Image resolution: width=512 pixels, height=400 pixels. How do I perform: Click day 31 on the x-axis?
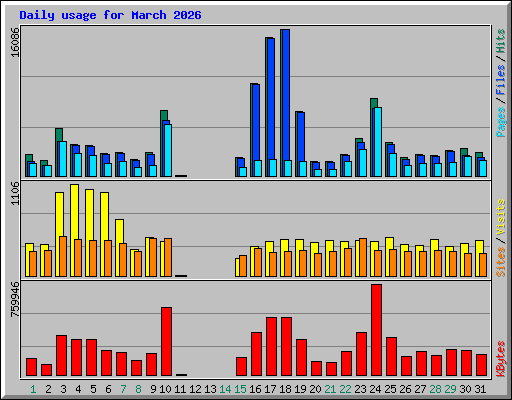(480, 389)
